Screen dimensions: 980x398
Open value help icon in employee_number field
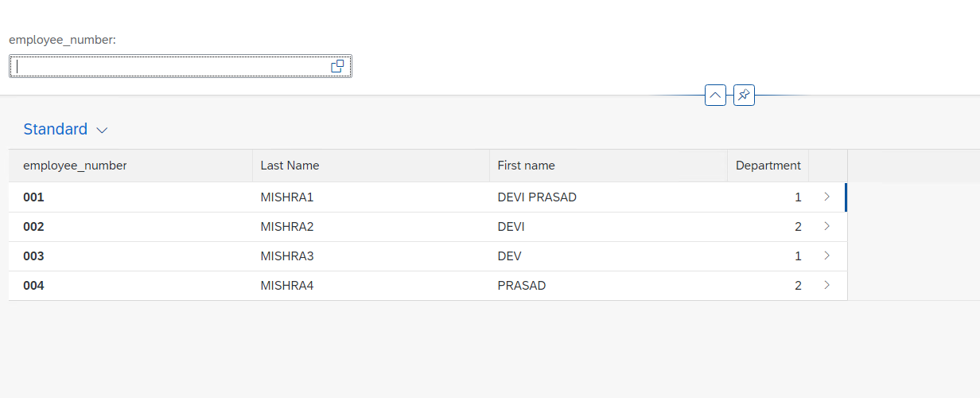[x=337, y=67]
